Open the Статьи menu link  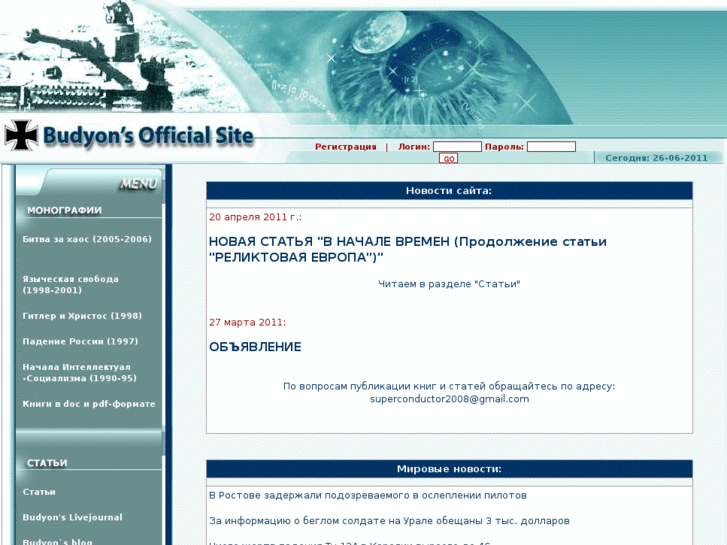39,492
